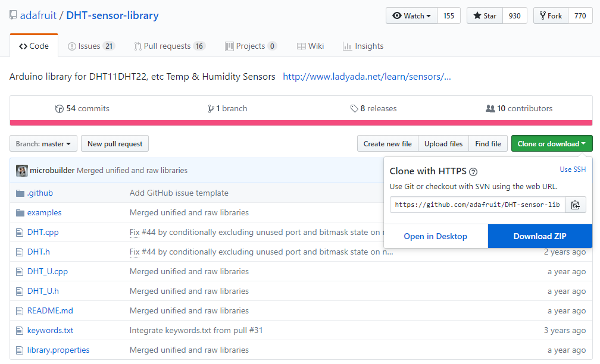Switch to Use SSH clone option
The image size is (600, 364).
click(572, 169)
